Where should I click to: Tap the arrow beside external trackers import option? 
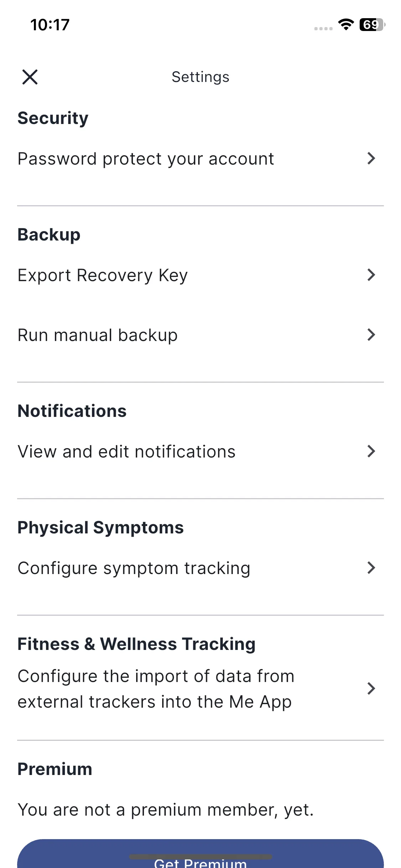pos(371,688)
